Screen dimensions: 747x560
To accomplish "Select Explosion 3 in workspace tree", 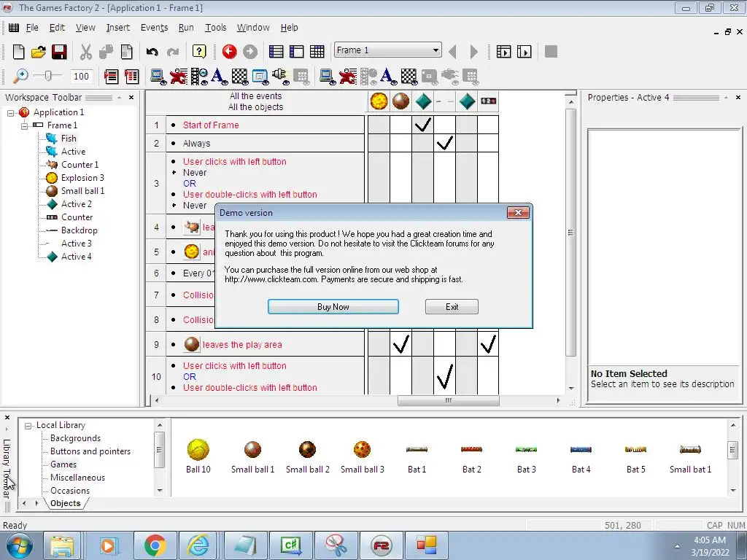I will click(82, 178).
